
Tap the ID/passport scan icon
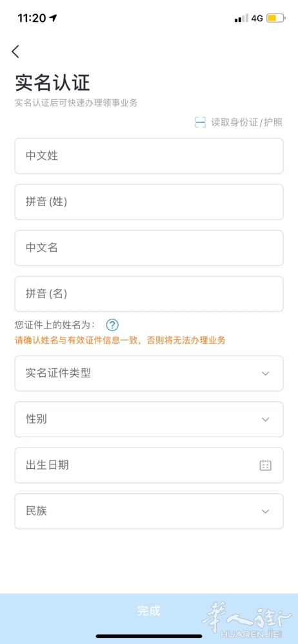(x=200, y=122)
